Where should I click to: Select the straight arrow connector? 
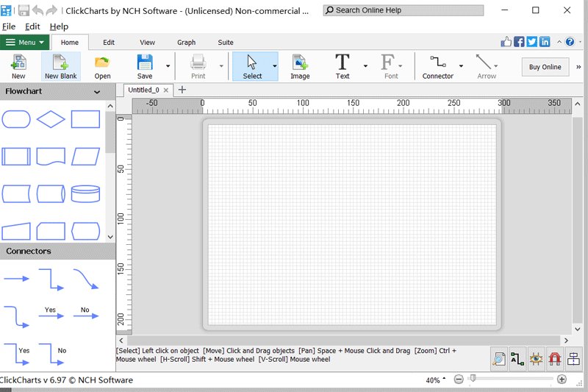(16, 279)
